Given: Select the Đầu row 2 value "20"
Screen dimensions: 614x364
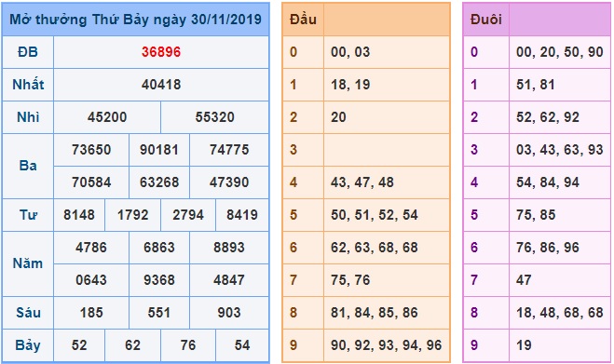Looking at the screenshot, I should [338, 116].
